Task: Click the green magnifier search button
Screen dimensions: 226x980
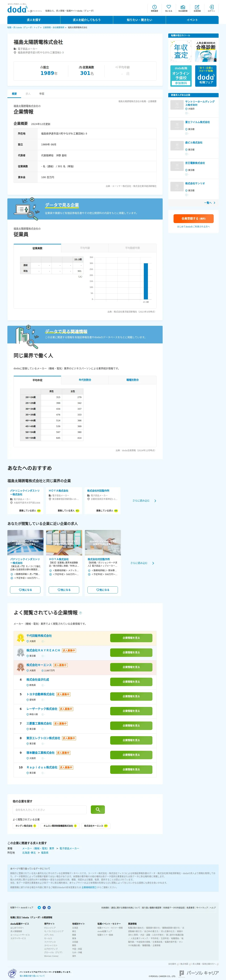Action: (98, 810)
